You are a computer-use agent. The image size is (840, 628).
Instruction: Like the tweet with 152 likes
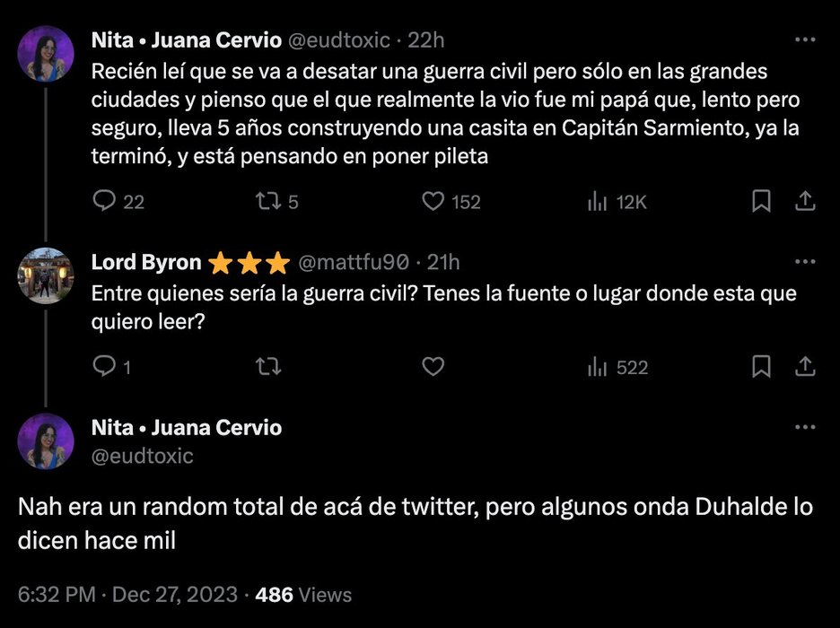coord(433,202)
